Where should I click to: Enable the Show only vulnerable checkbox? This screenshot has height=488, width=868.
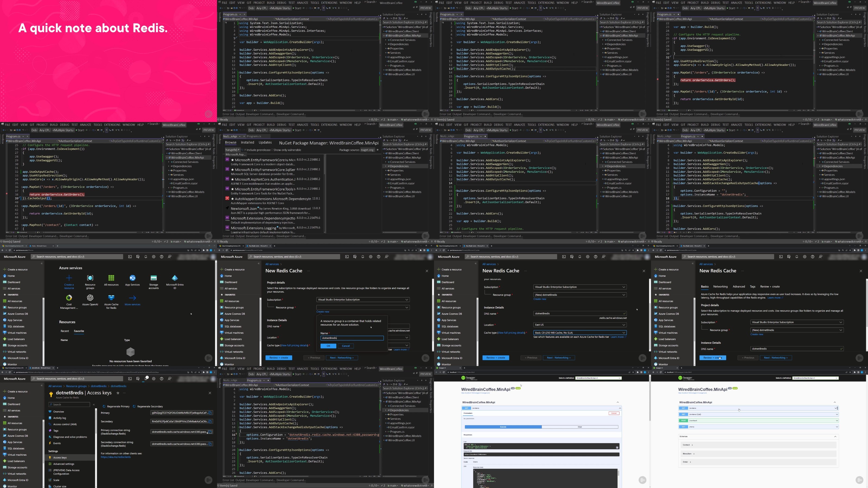click(x=272, y=150)
